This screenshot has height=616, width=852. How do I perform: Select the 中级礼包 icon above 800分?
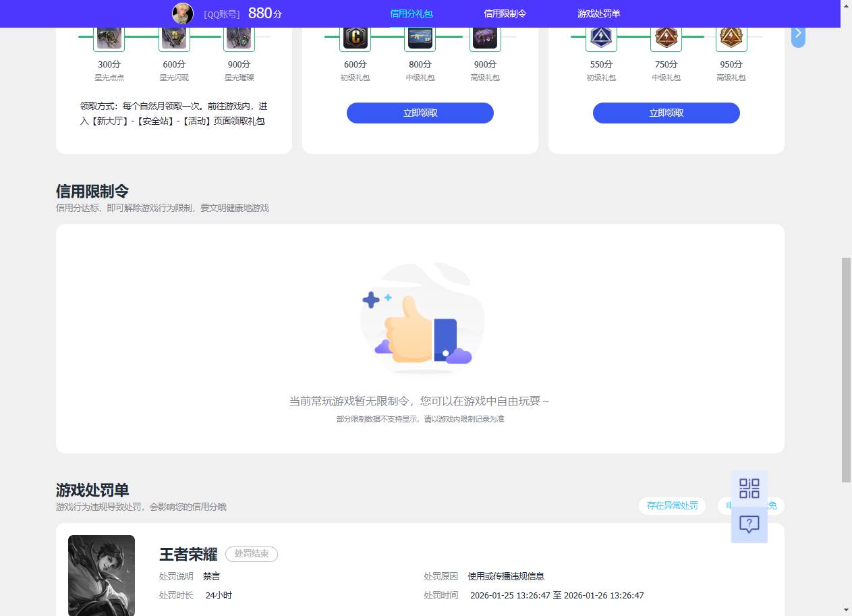(420, 37)
